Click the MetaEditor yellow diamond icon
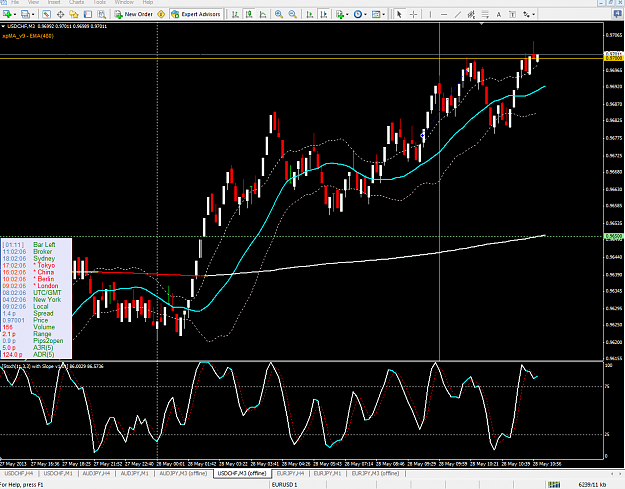 (161, 14)
